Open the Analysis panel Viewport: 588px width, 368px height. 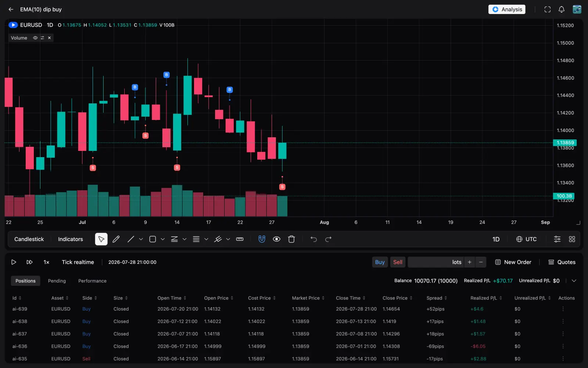coord(507,10)
